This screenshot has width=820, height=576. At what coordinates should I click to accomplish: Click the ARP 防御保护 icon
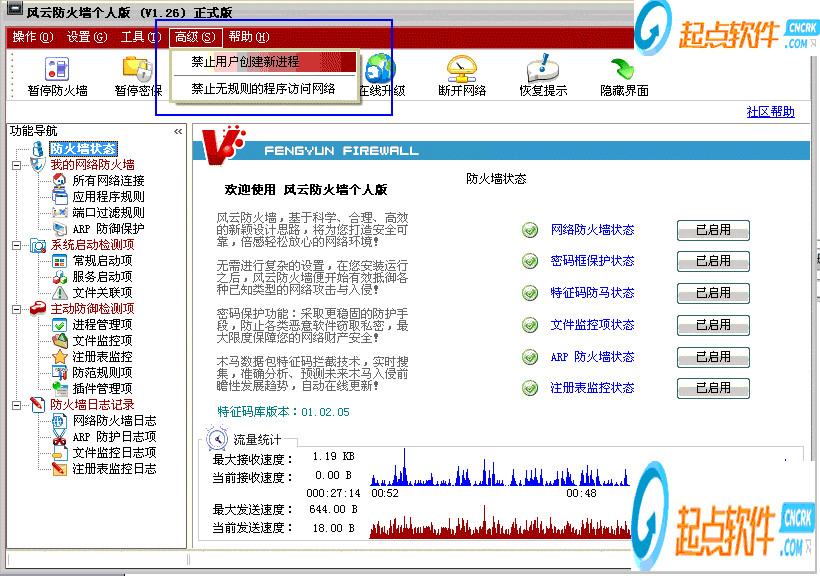click(60, 229)
